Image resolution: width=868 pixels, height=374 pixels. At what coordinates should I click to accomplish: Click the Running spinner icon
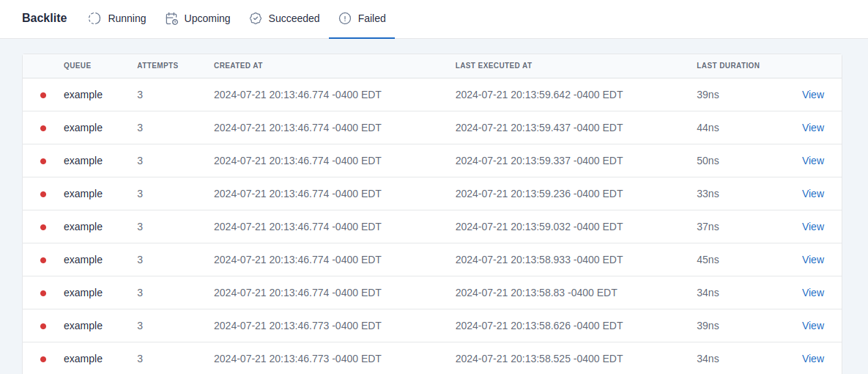[x=94, y=18]
